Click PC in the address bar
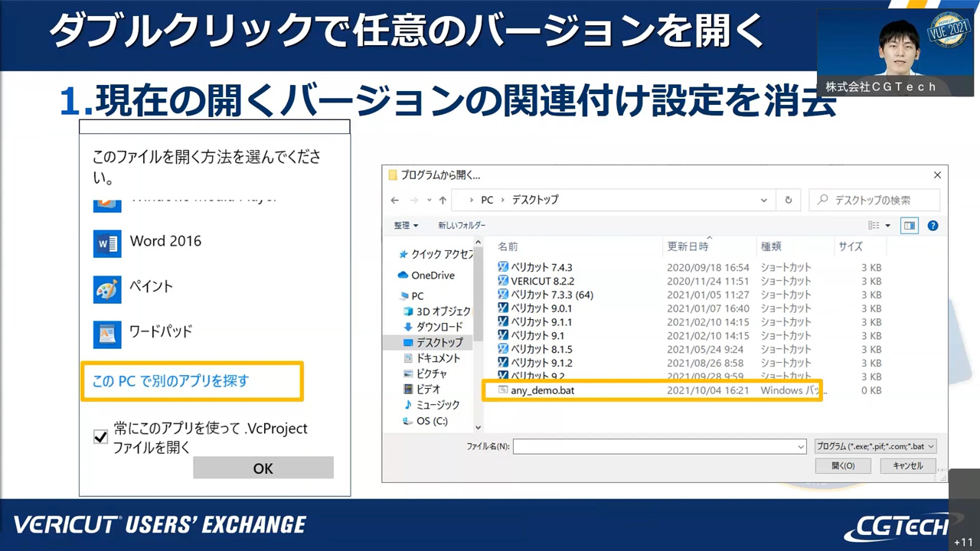The height and width of the screenshot is (551, 980). click(x=487, y=200)
